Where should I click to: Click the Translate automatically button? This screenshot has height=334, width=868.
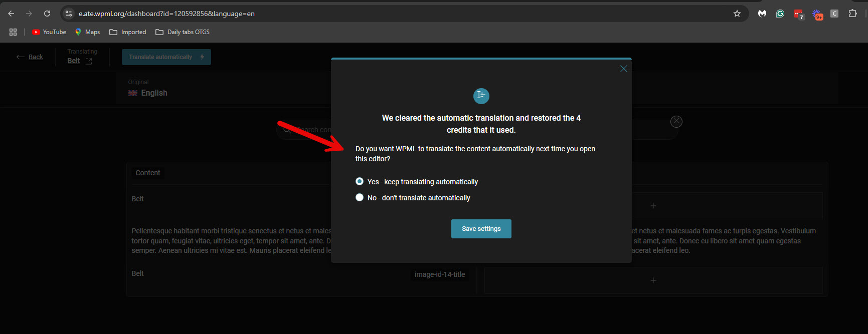[166, 57]
